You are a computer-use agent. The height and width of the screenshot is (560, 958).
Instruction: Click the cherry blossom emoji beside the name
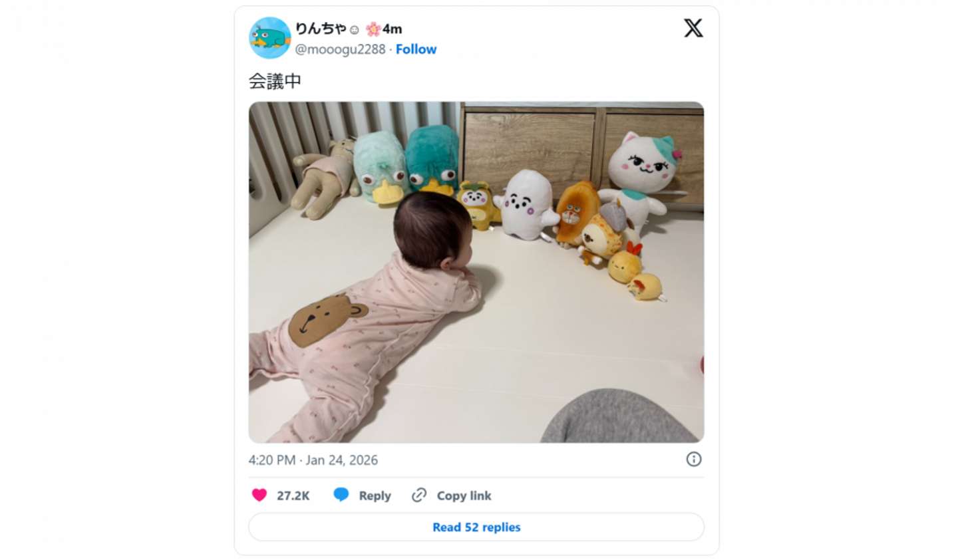pos(373,29)
